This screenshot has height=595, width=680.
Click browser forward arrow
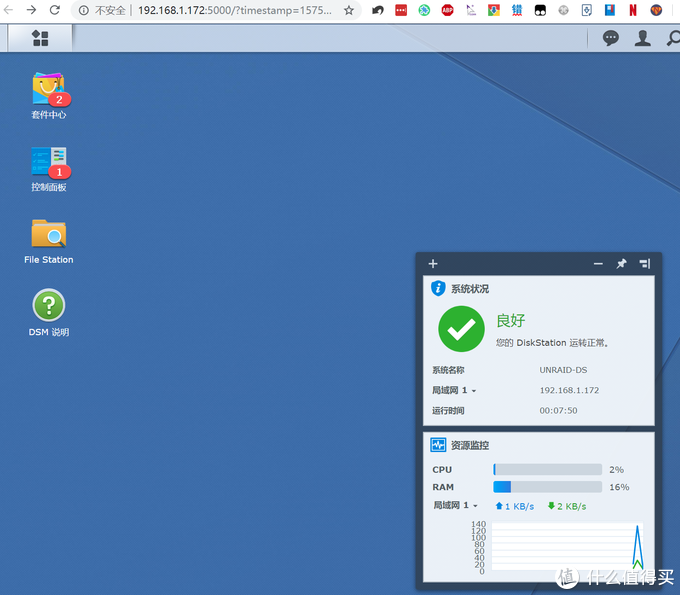31,10
